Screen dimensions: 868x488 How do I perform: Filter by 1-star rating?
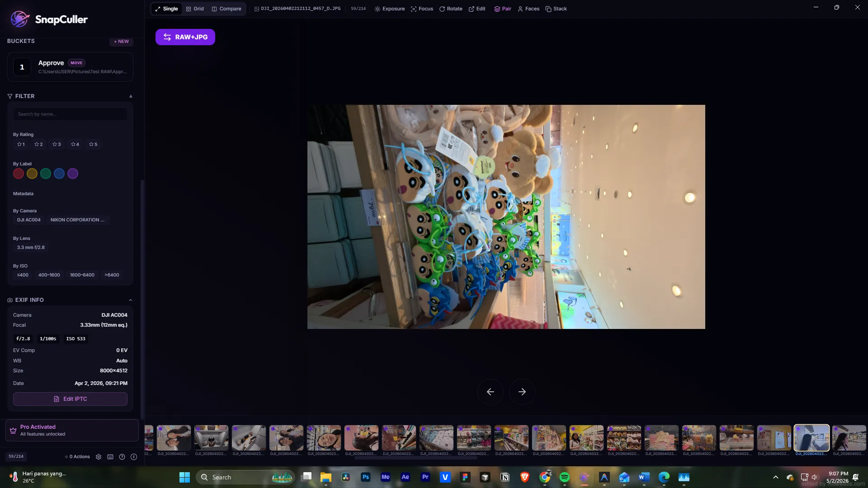tap(21, 144)
